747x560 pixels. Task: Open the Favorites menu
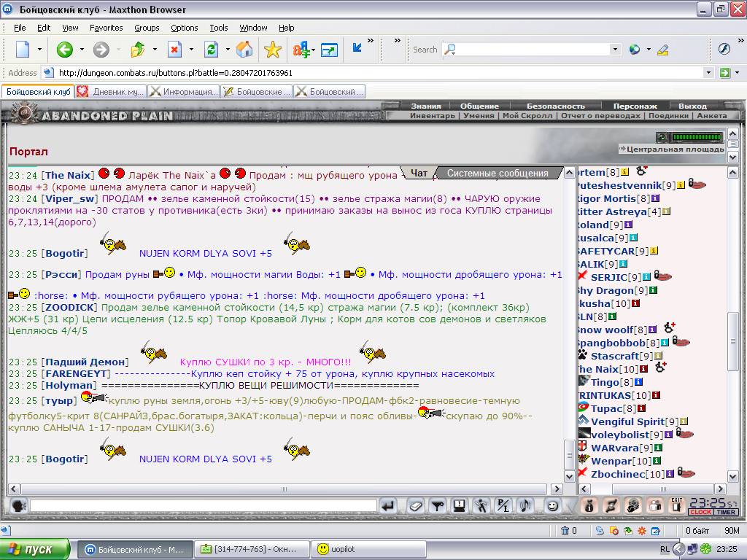coord(107,28)
